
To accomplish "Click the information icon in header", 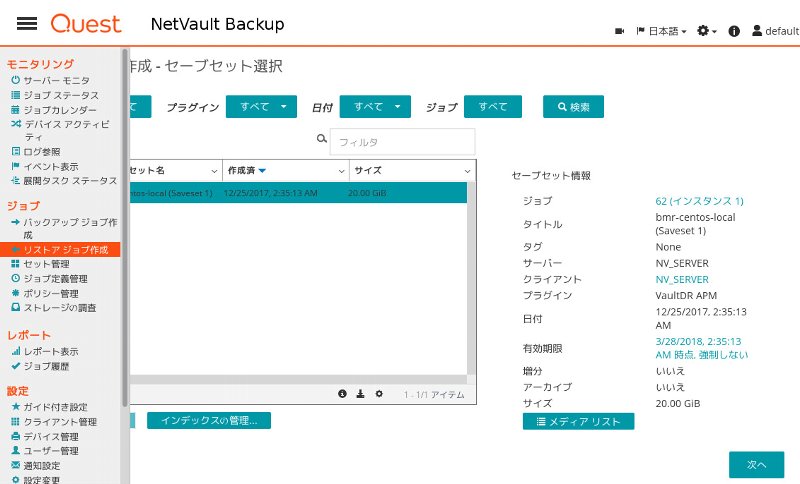I will 734,31.
